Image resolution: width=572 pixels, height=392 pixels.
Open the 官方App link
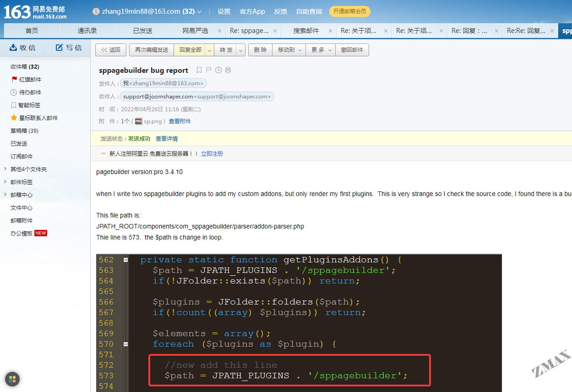point(252,11)
